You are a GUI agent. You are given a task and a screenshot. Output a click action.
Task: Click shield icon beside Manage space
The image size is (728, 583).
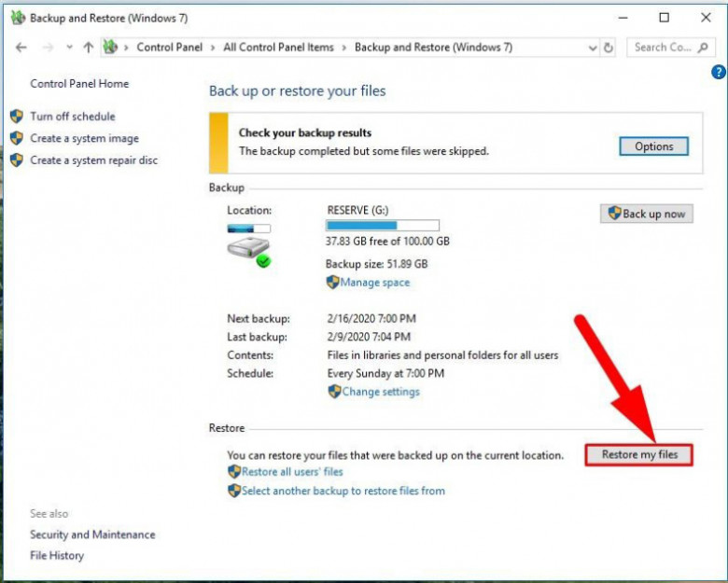point(332,282)
